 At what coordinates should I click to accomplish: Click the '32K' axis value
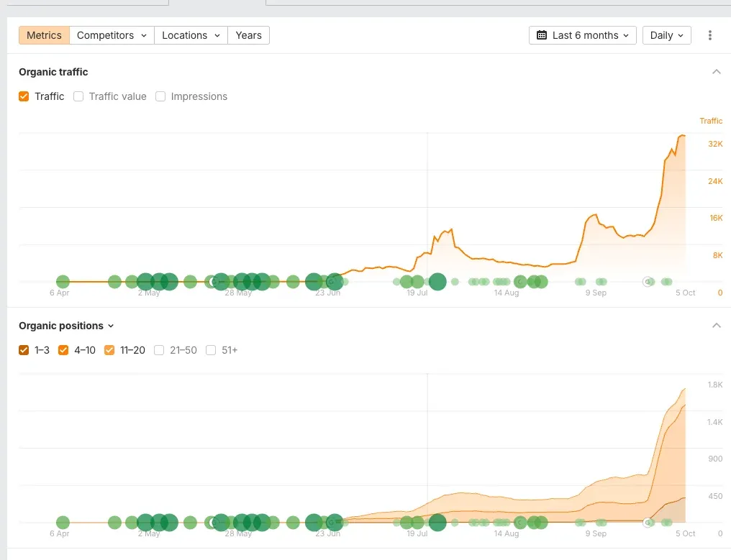715,144
